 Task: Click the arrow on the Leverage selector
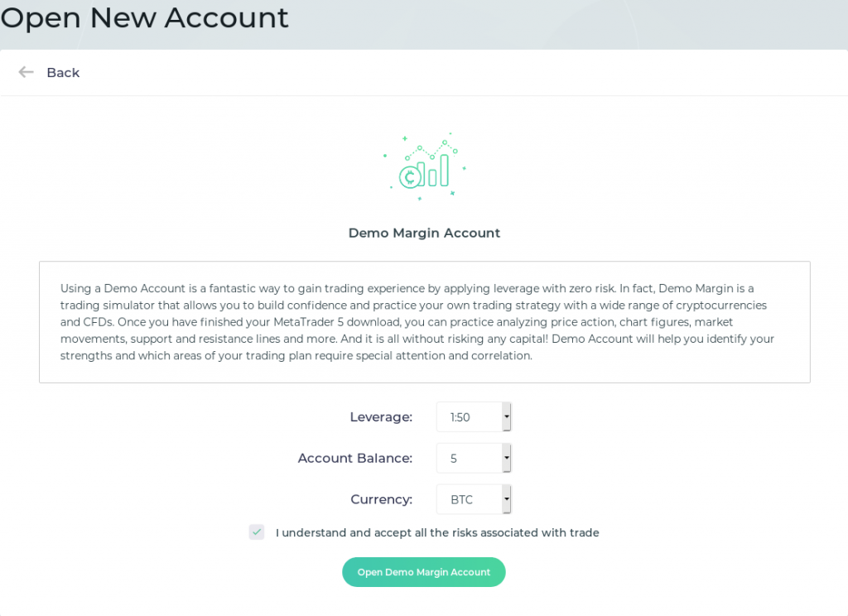pyautogui.click(x=506, y=417)
